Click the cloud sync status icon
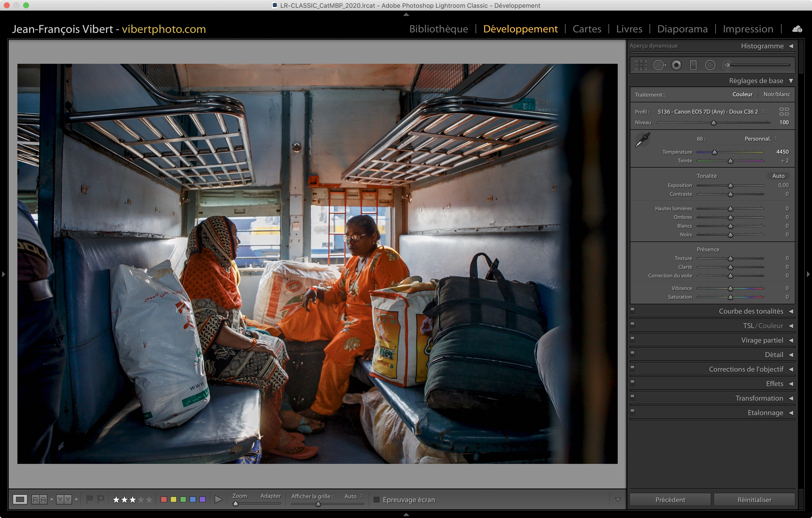The height and width of the screenshot is (518, 812). click(797, 29)
